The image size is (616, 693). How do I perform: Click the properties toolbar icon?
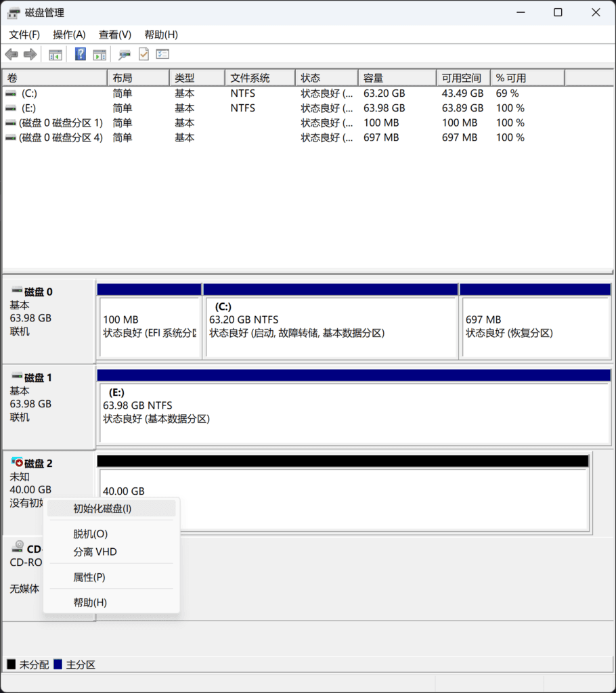[x=123, y=54]
